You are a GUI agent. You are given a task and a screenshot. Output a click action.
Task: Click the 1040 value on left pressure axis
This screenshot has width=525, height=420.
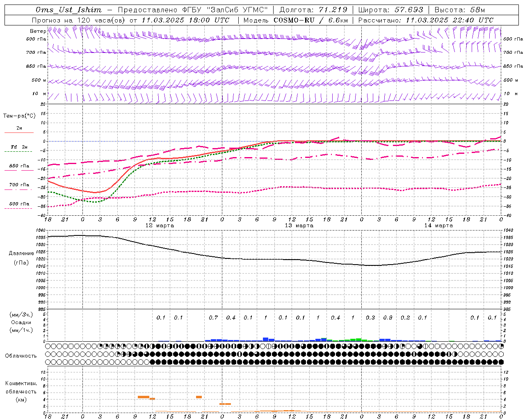click(41, 231)
